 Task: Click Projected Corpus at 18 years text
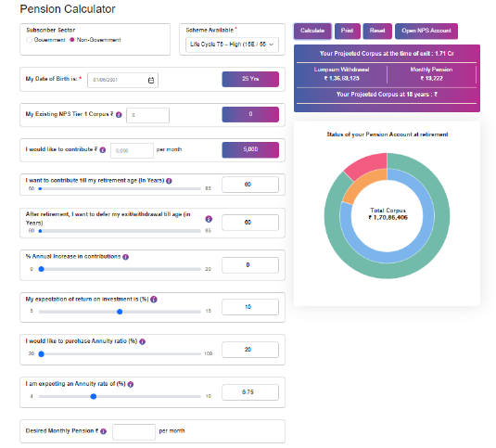pos(387,95)
